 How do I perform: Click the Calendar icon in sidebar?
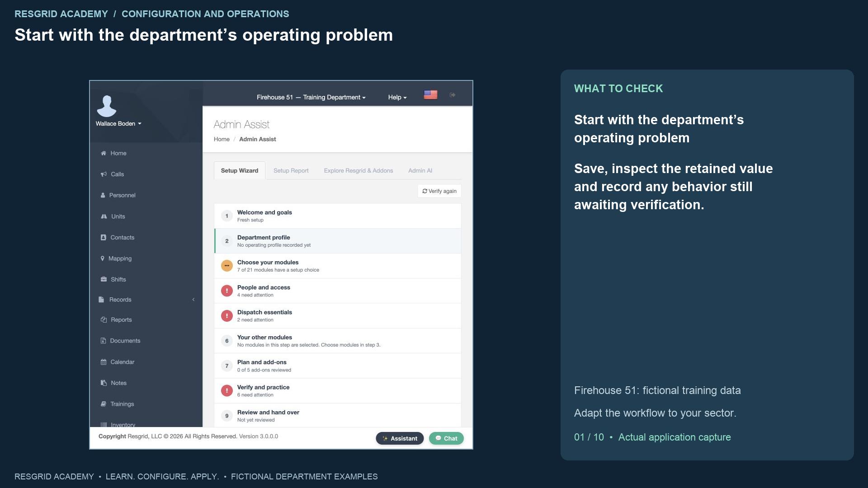coord(104,362)
